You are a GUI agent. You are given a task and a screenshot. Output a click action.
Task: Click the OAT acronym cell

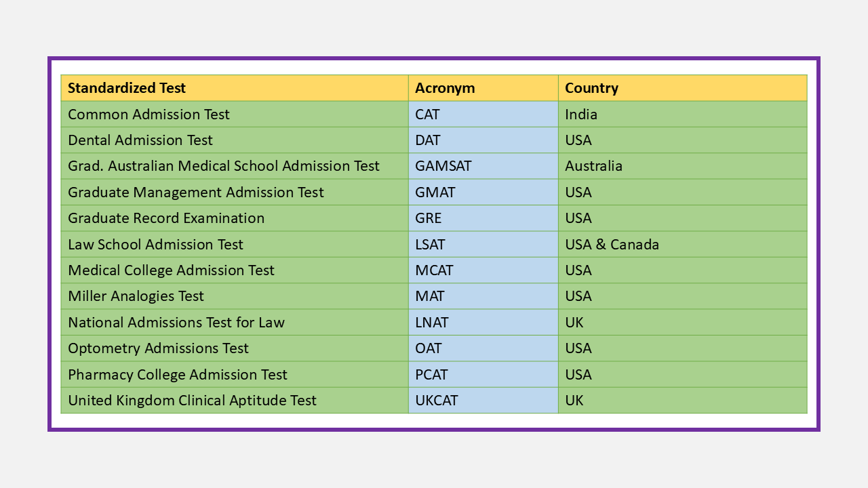tap(484, 348)
